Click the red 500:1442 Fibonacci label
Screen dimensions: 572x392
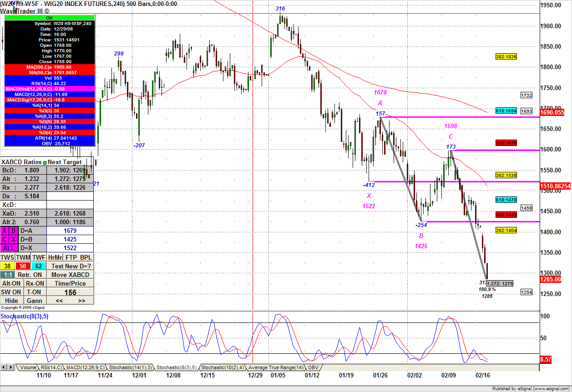506,214
